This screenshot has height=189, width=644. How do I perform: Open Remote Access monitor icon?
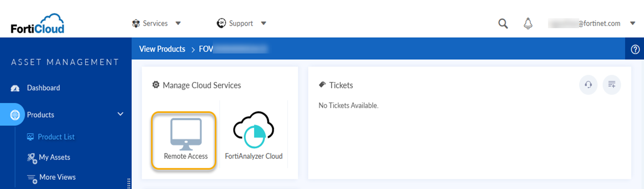[x=186, y=134]
